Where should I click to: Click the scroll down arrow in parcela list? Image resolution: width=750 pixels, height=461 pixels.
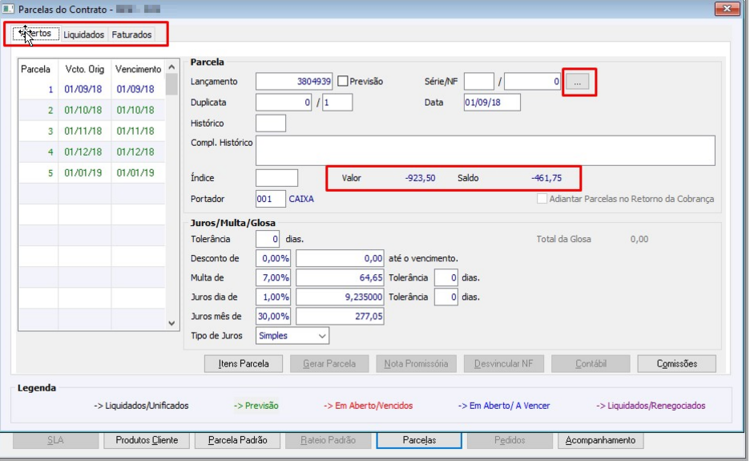172,324
